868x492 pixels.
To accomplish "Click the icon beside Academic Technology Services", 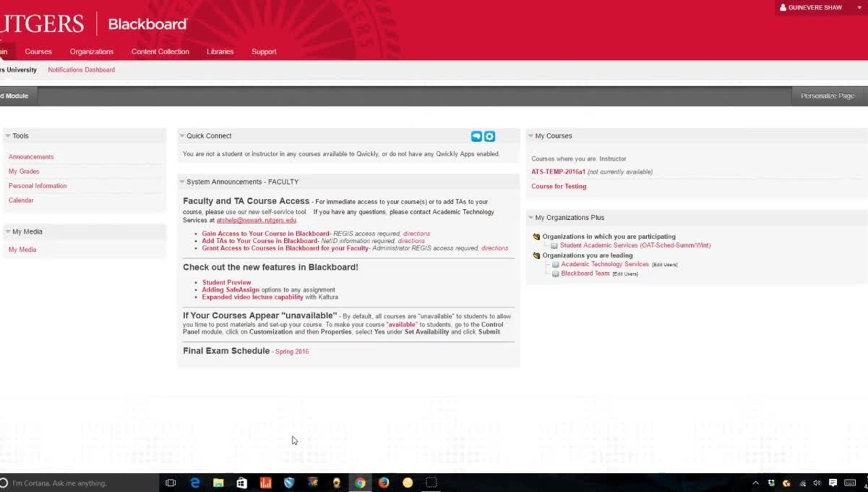I will pyautogui.click(x=555, y=265).
